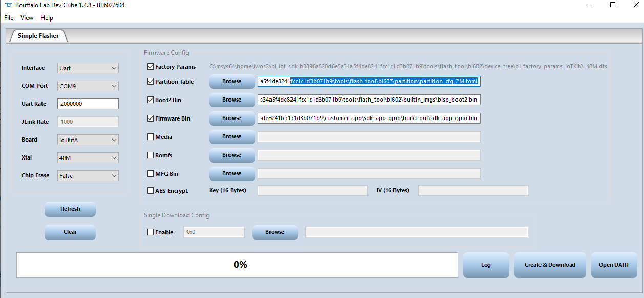644x298 pixels.
Task: Enable the AES-Encrypt checkbox
Action: pyautogui.click(x=150, y=191)
